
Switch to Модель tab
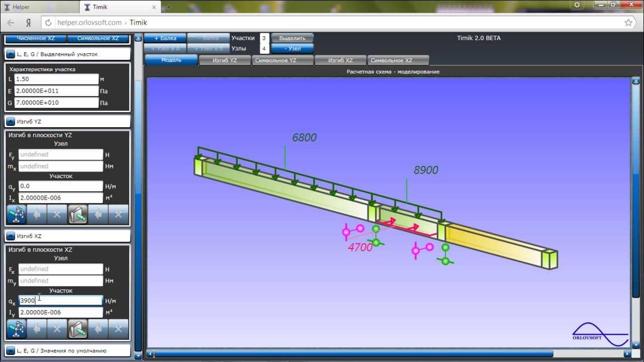(x=171, y=60)
